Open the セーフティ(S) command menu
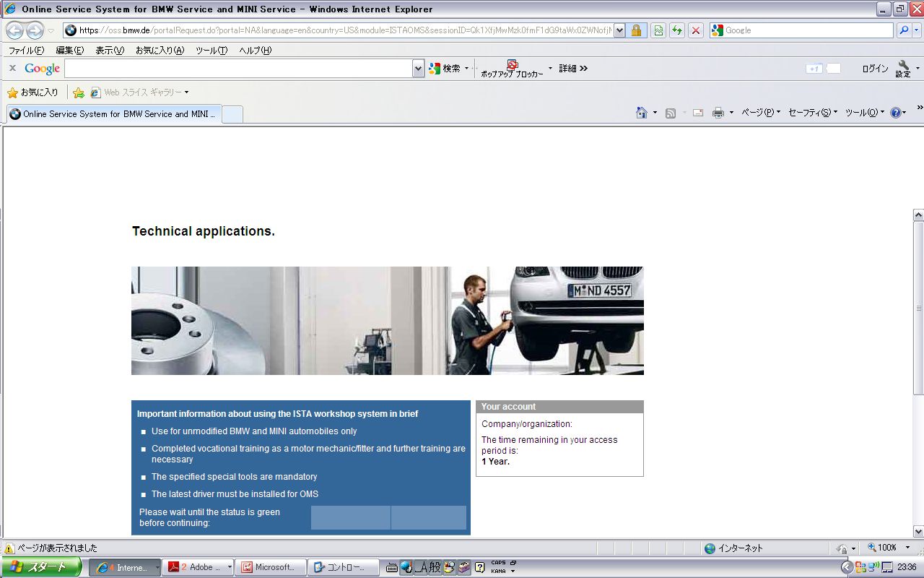Image resolution: width=924 pixels, height=578 pixels. [x=813, y=113]
